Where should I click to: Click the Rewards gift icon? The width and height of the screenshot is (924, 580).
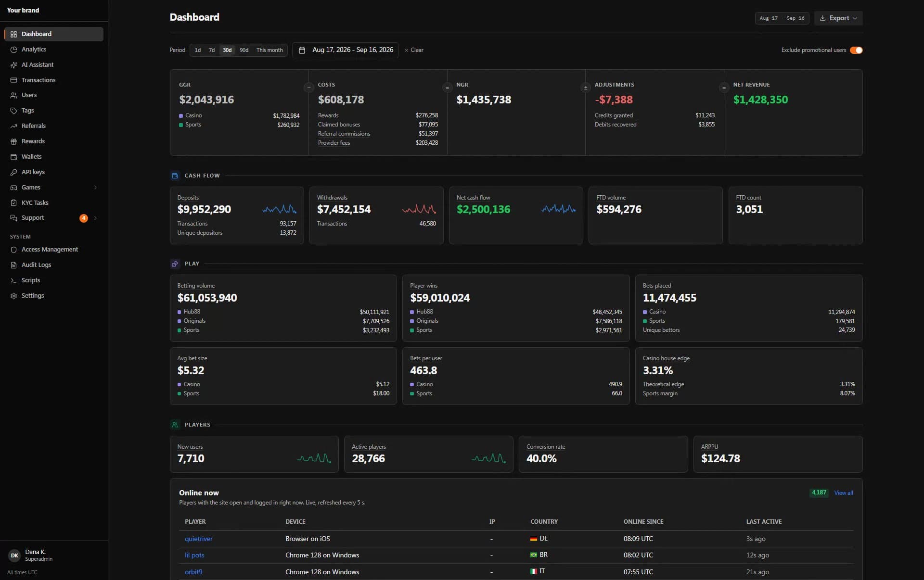click(x=13, y=141)
